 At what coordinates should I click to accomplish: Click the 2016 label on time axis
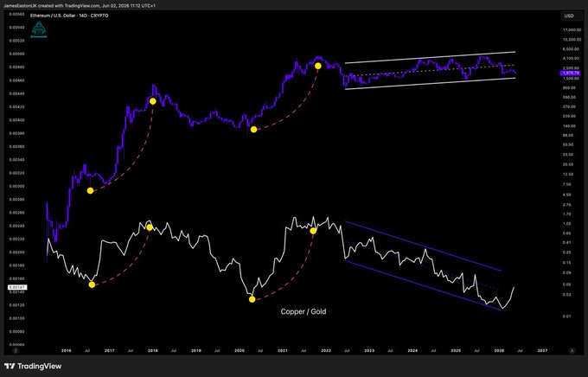tap(66, 351)
